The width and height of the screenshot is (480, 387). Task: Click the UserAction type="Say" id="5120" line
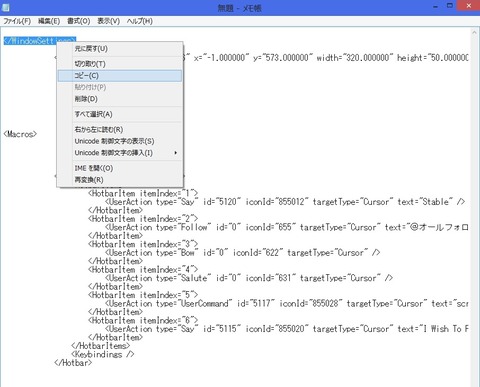pos(285,202)
